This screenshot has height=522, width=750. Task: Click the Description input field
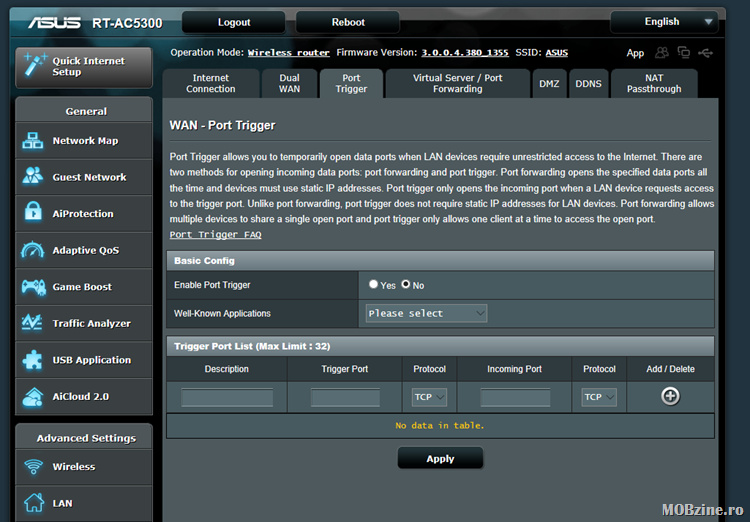227,397
